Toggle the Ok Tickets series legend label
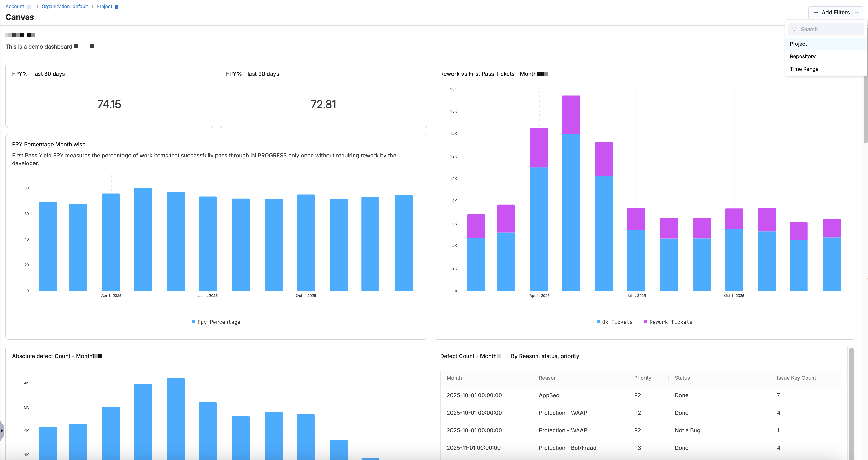This screenshot has height=460, width=868. coord(617,322)
